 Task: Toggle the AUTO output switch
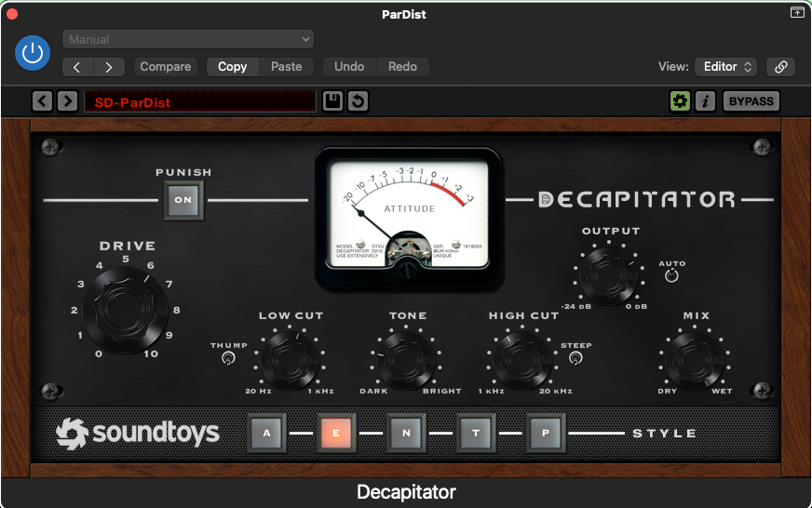coord(671,275)
